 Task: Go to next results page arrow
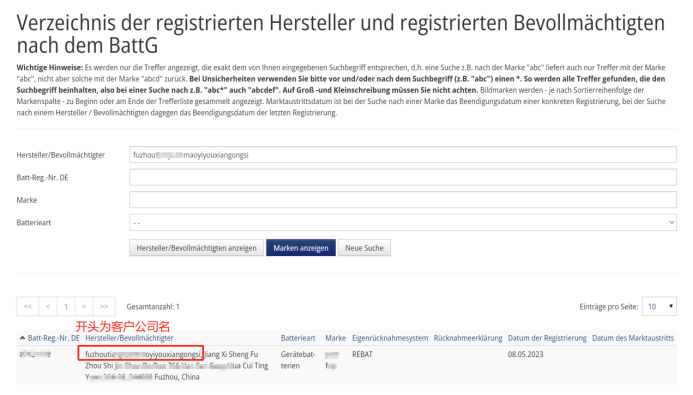click(x=84, y=306)
